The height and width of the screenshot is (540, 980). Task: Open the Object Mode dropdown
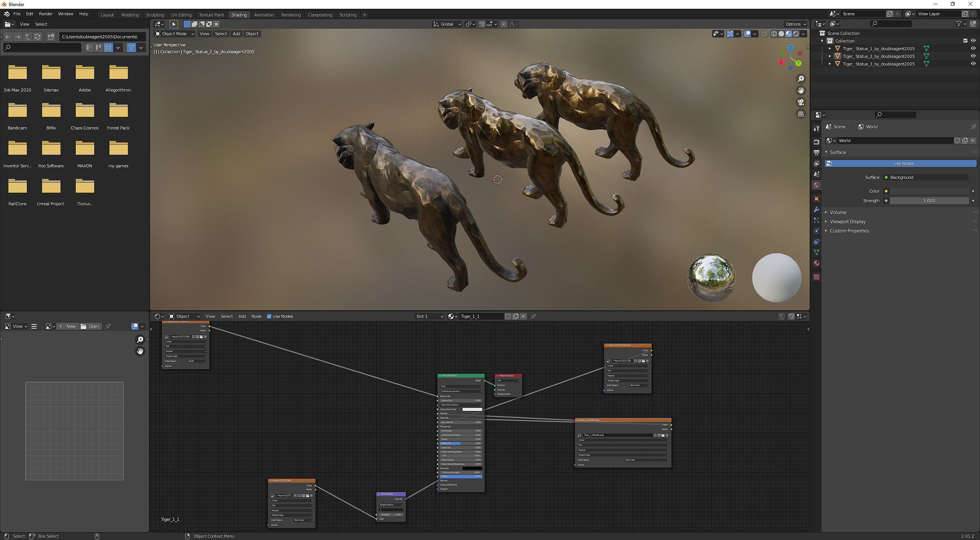point(175,34)
